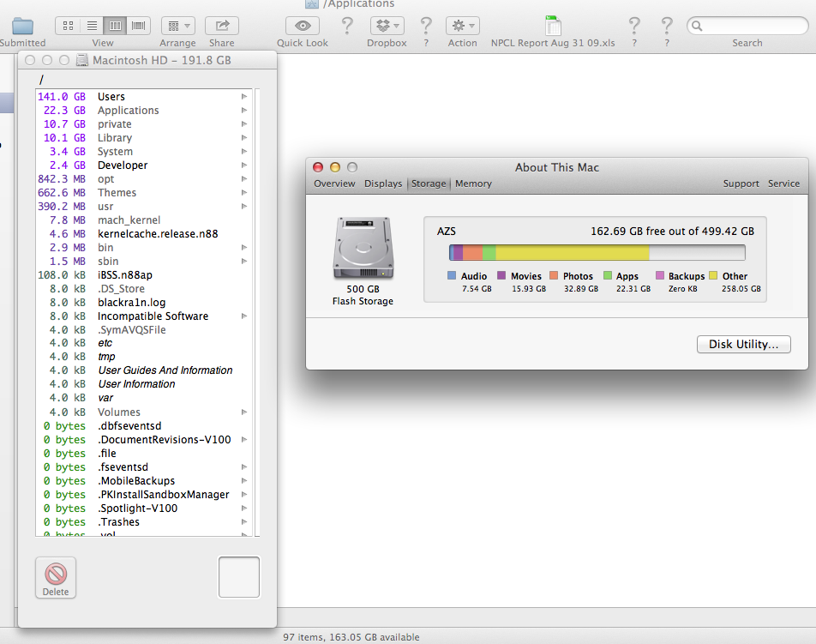
Task: Open the Dropbox toolbar menu
Action: 387,26
